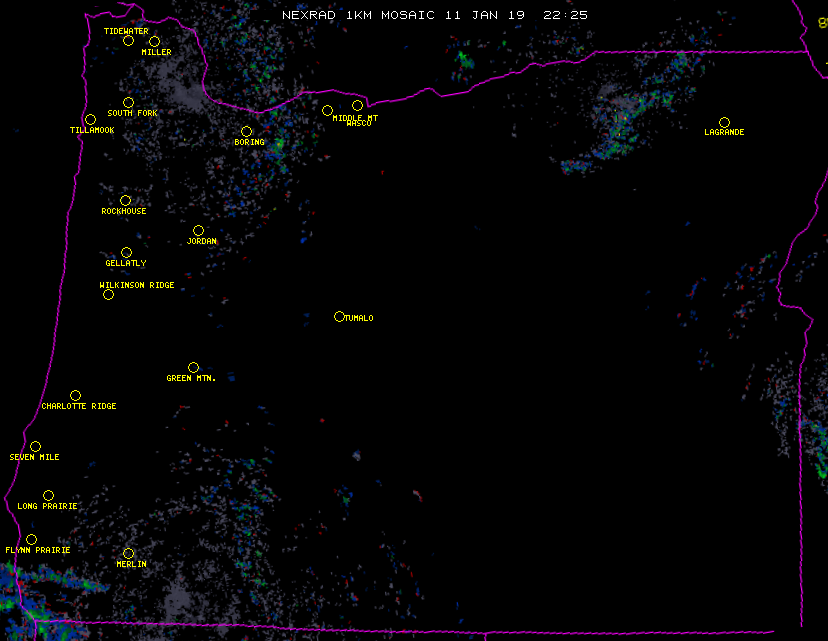
Task: Select the Charlotte Ridge station circle
Action: point(75,396)
